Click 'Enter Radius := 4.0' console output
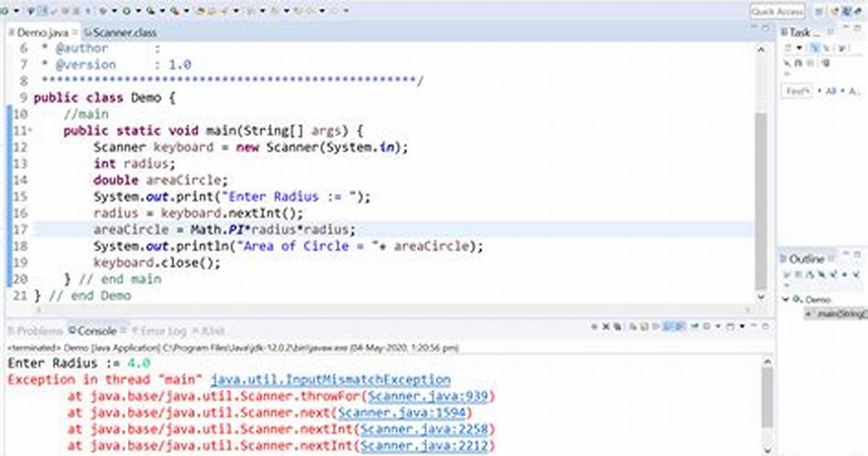Screen dimensions: 868x456 tap(78, 364)
